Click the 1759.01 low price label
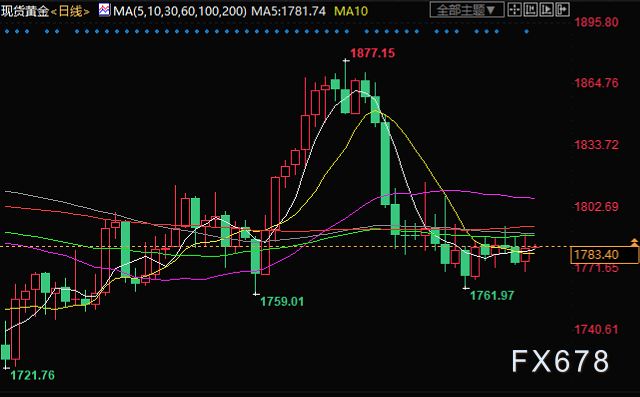The height and width of the screenshot is (397, 640). click(282, 302)
